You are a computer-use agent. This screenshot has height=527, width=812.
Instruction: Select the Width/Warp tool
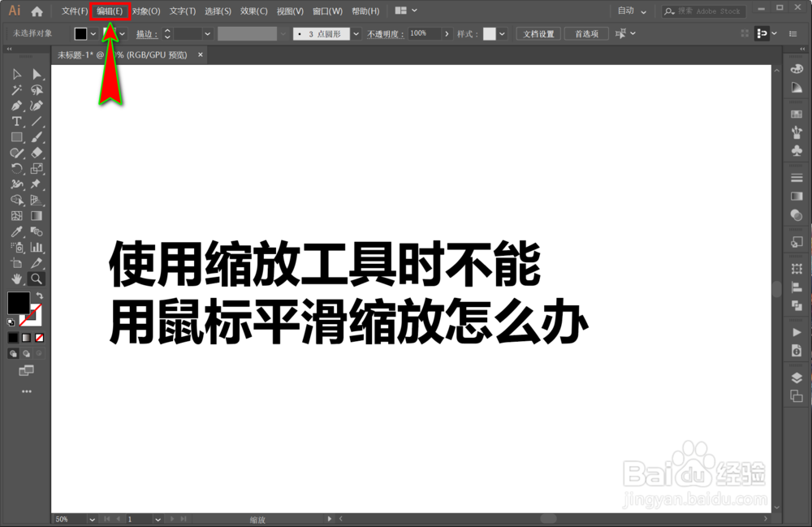16,184
